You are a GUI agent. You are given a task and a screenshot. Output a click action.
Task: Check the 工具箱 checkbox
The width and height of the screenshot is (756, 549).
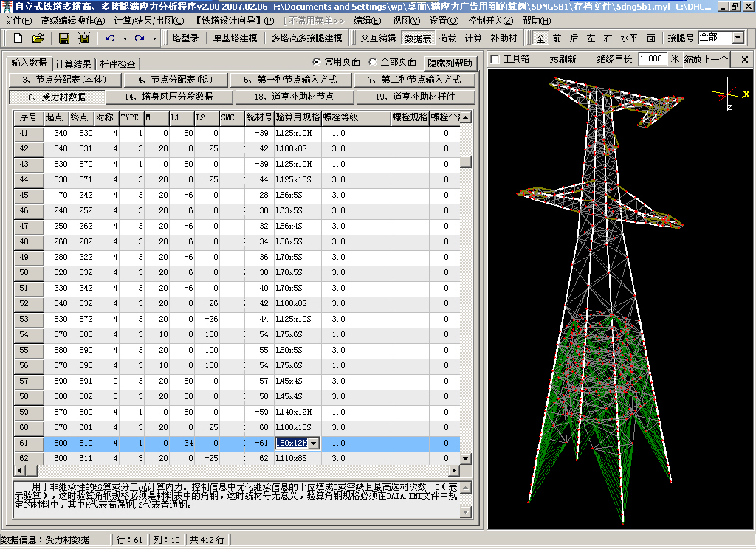tap(495, 59)
